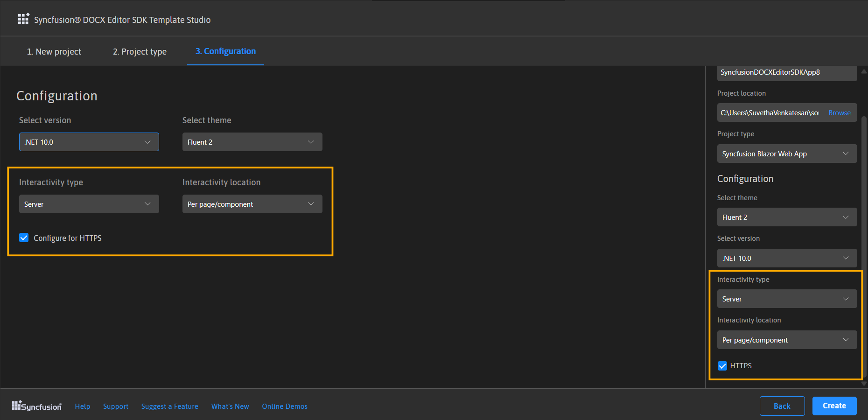868x420 pixels.
Task: Expand the Interactivity type dropdown set to Server
Action: point(89,204)
